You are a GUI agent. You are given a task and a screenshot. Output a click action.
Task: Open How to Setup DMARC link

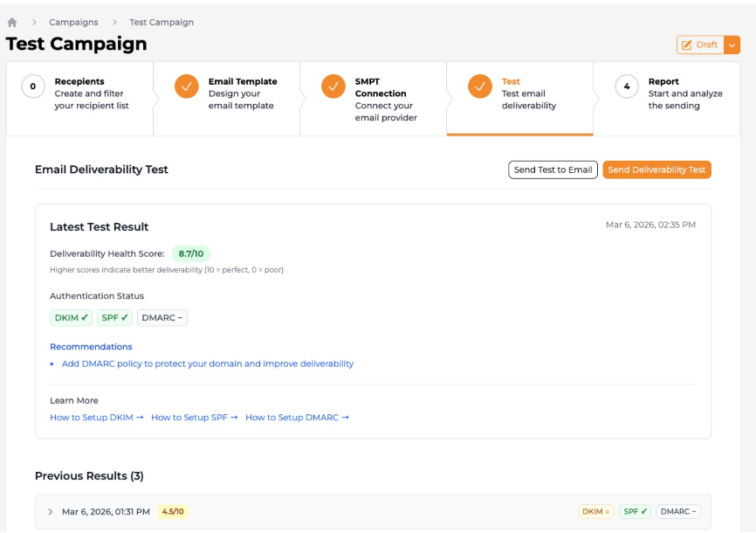[x=297, y=418]
